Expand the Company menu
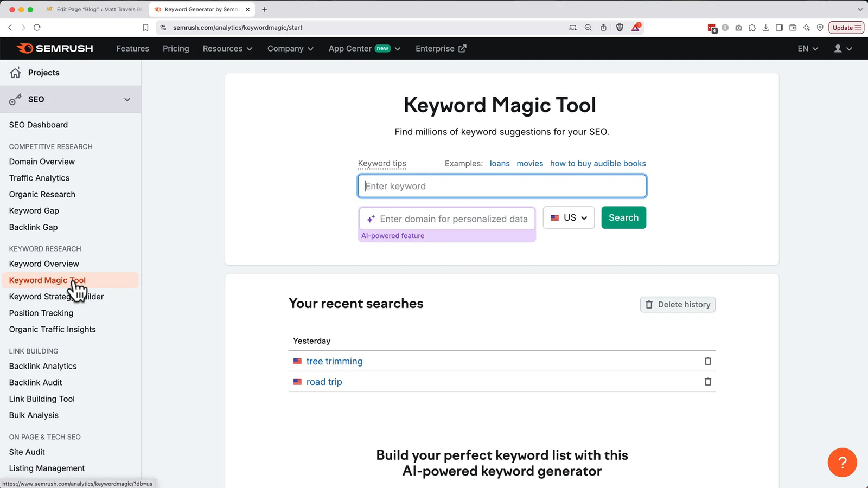The width and height of the screenshot is (868, 488). (x=290, y=48)
